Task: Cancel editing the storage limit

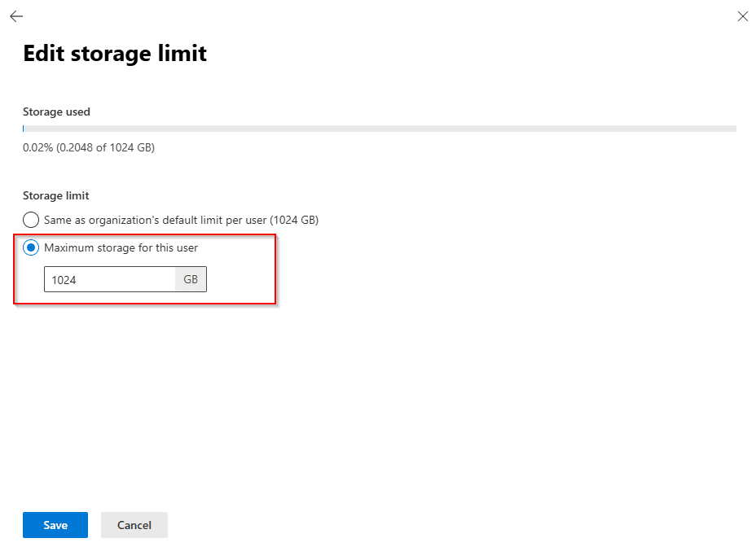Action: (134, 525)
